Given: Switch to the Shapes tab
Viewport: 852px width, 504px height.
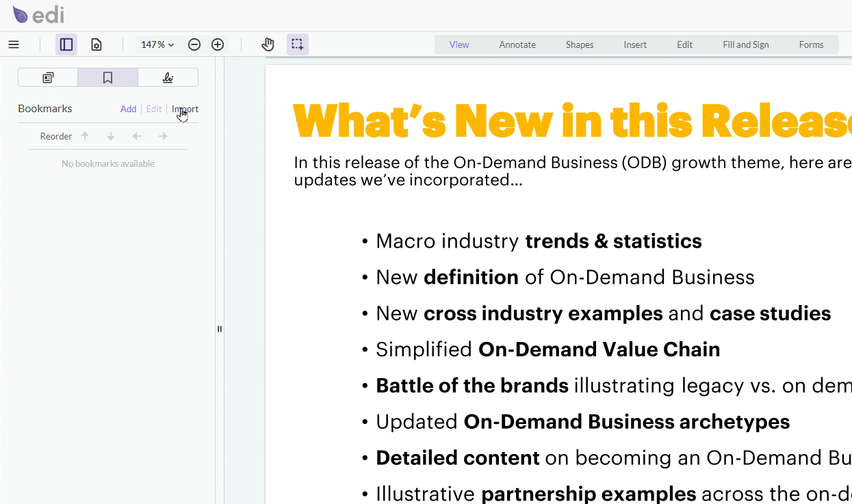Looking at the screenshot, I should click(580, 44).
